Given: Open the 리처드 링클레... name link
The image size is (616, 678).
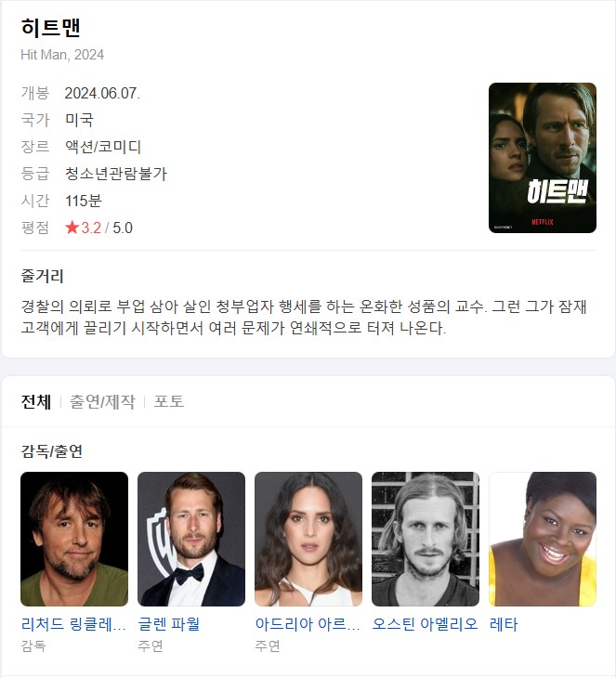Looking at the screenshot, I should coord(73,624).
